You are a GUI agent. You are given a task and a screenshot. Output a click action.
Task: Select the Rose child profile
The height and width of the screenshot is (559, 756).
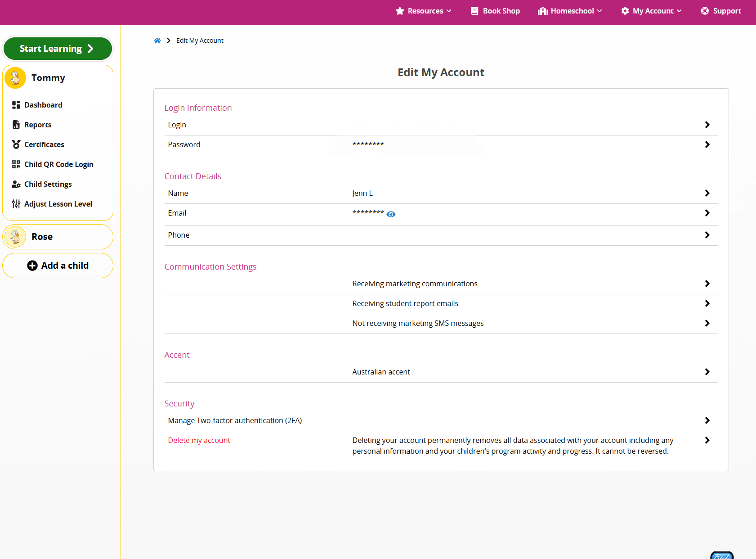tap(58, 237)
